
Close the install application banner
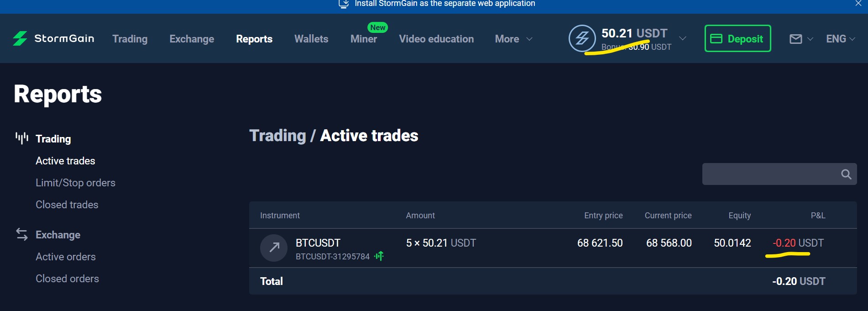pyautogui.click(x=858, y=4)
